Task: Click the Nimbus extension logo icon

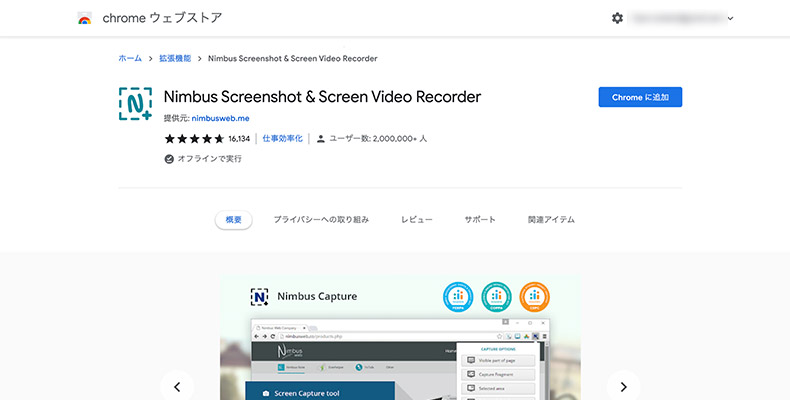Action: point(135,104)
